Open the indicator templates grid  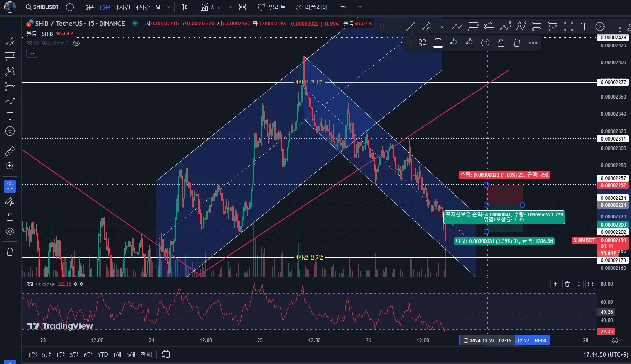pos(243,7)
